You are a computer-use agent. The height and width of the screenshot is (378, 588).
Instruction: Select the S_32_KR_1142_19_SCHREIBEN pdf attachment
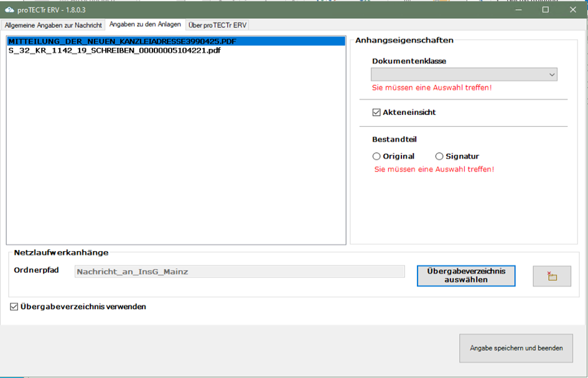point(114,50)
